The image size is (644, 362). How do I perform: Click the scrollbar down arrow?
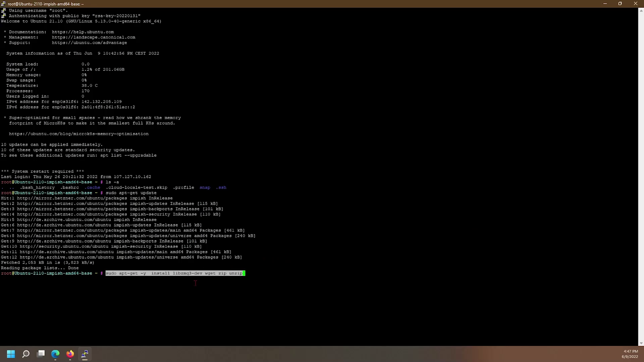tap(641, 343)
